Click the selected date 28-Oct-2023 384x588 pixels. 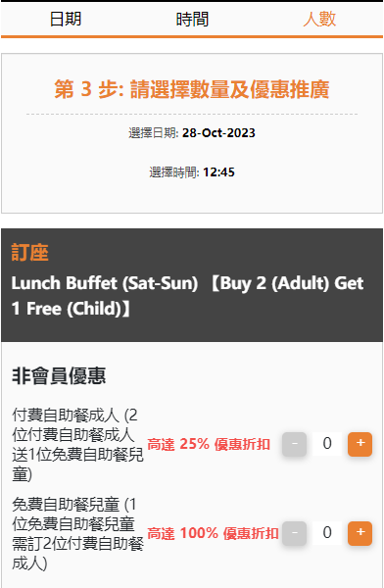click(x=218, y=133)
